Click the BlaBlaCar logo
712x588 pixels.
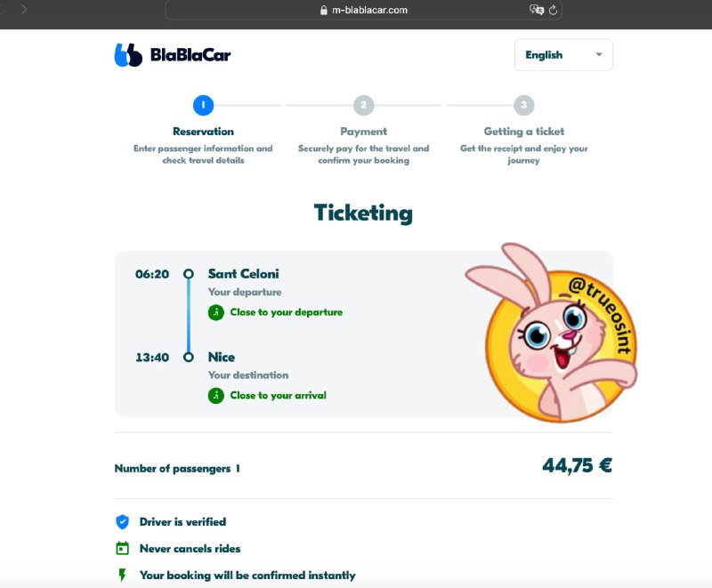tap(173, 55)
